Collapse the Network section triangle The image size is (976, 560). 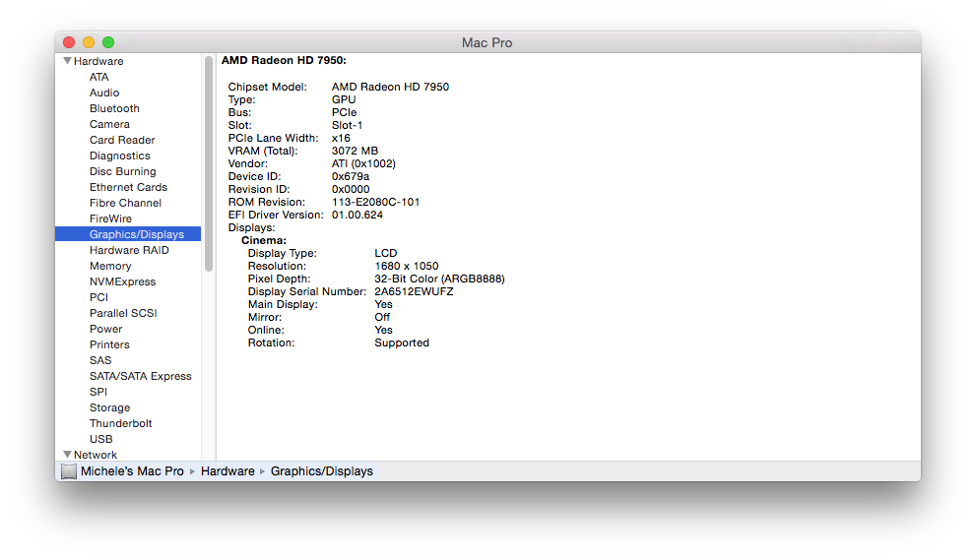(x=67, y=455)
